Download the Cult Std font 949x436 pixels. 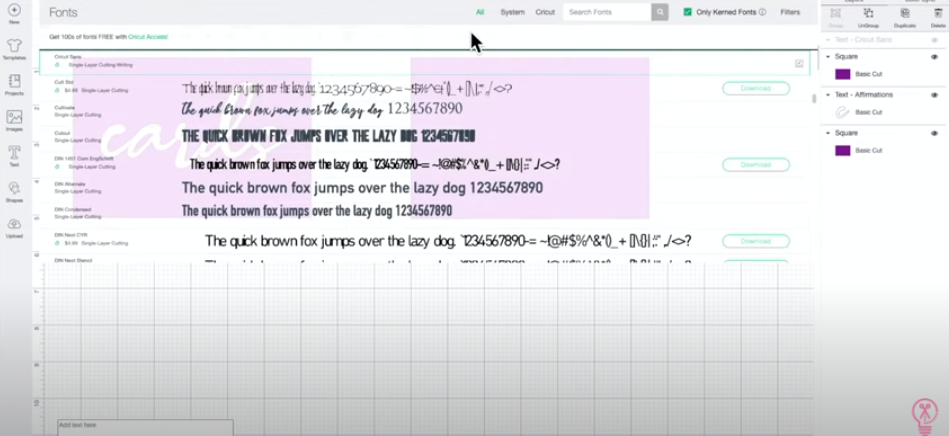(x=756, y=88)
